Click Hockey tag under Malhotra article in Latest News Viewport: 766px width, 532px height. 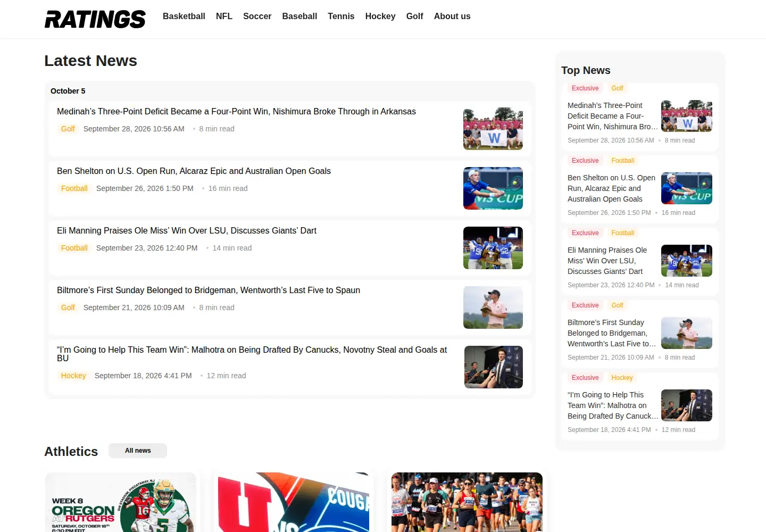tap(73, 376)
